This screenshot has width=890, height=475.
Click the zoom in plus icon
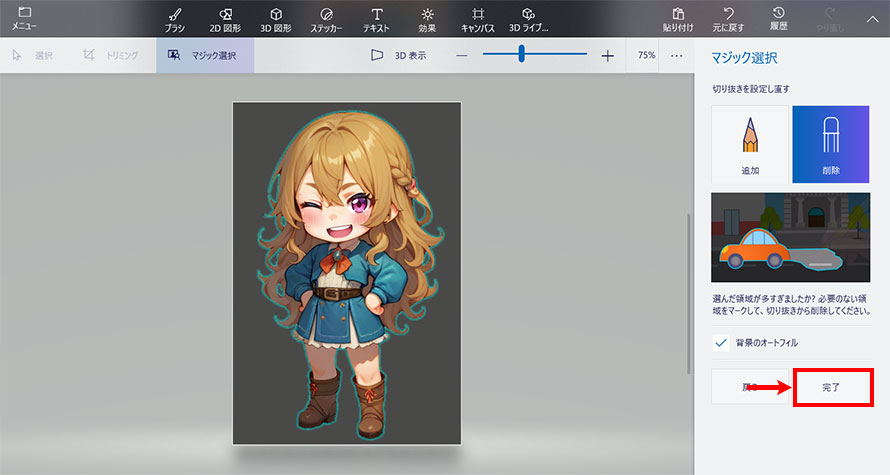[607, 56]
